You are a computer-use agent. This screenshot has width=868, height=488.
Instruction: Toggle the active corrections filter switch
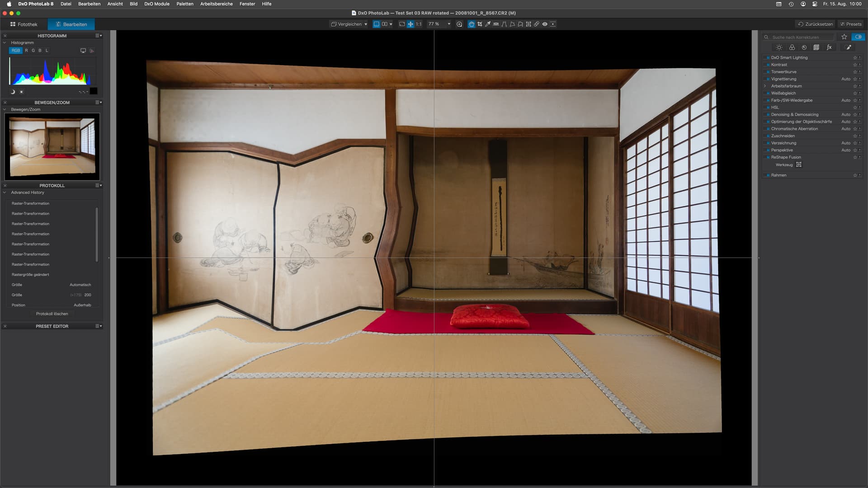(x=858, y=37)
